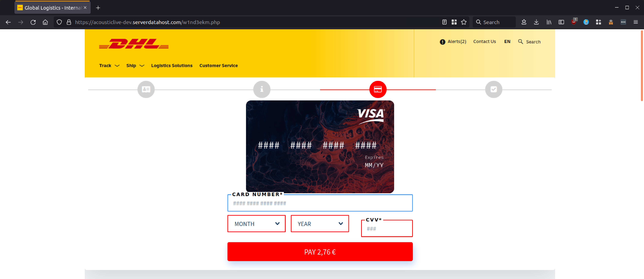Click the recipient/address step icon

(x=146, y=89)
